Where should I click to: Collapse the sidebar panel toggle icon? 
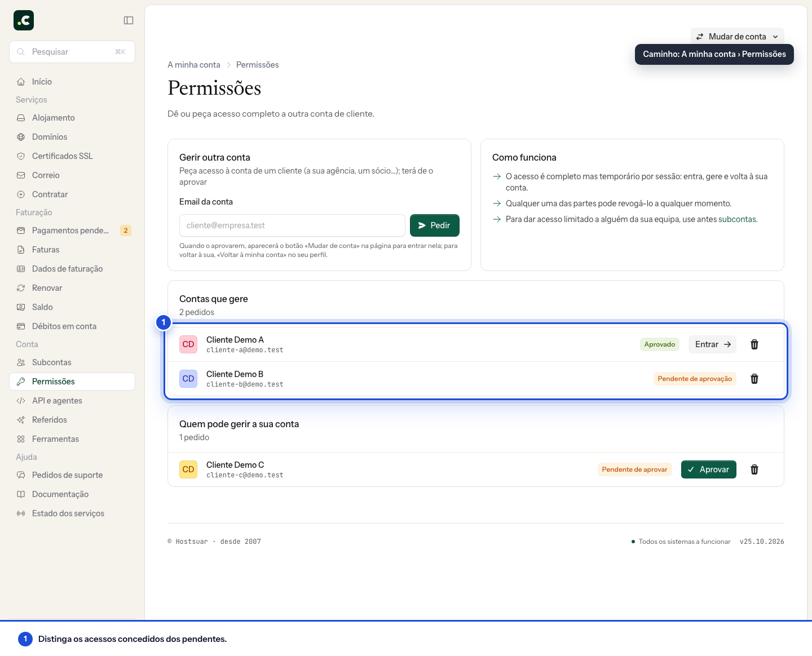[x=129, y=20]
